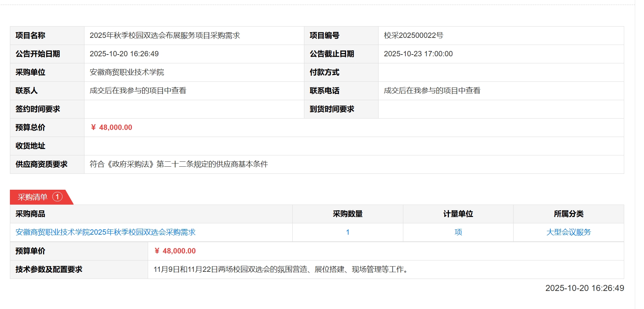Click the project name 2025年秋季校园双选会布展服务项目采购需求

(165, 35)
